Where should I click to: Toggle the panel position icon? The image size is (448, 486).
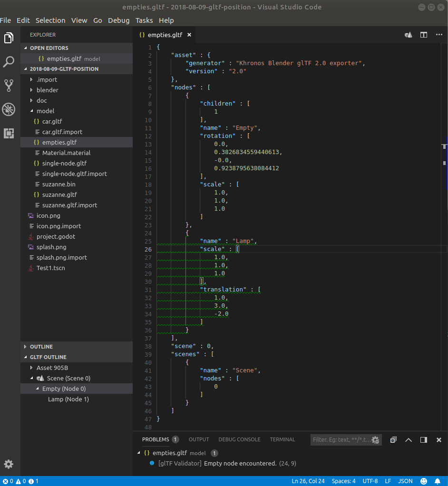(x=423, y=440)
